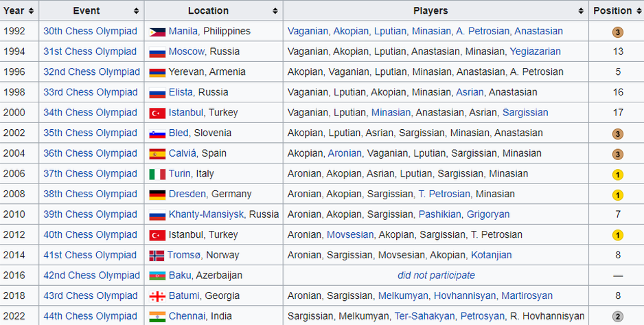Sort by Players column sort arrows
Viewport: 644px width, 325px height.
click(x=581, y=11)
